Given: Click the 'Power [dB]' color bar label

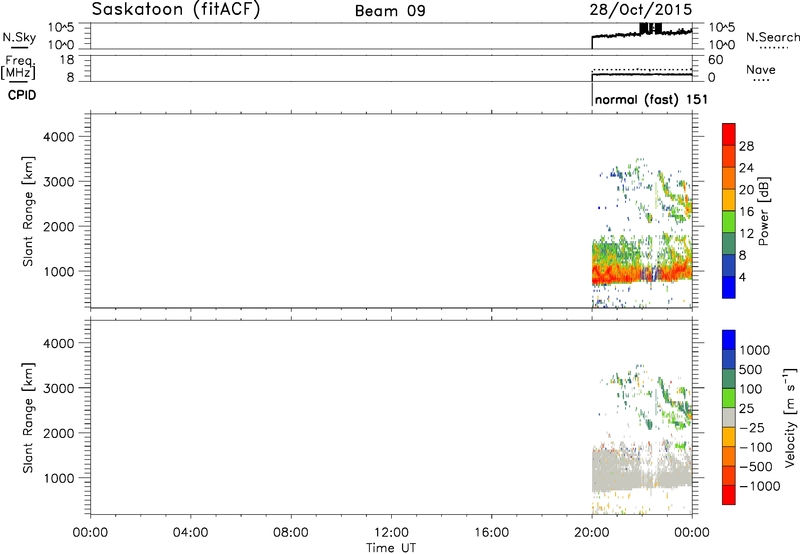Looking at the screenshot, I should tap(764, 211).
